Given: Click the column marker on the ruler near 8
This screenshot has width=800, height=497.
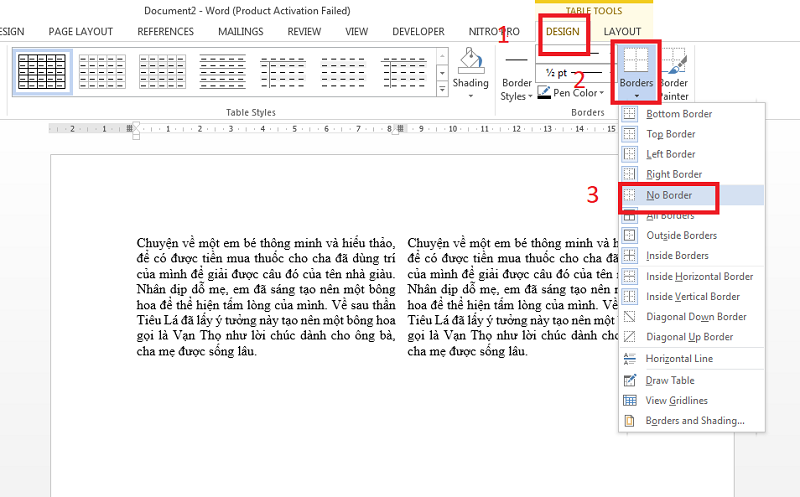Looking at the screenshot, I should point(401,129).
